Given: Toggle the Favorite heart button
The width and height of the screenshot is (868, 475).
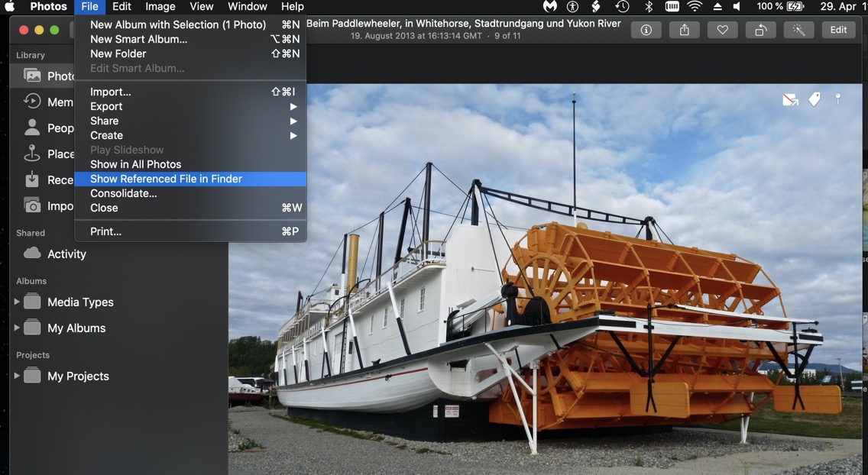Looking at the screenshot, I should pyautogui.click(x=722, y=30).
